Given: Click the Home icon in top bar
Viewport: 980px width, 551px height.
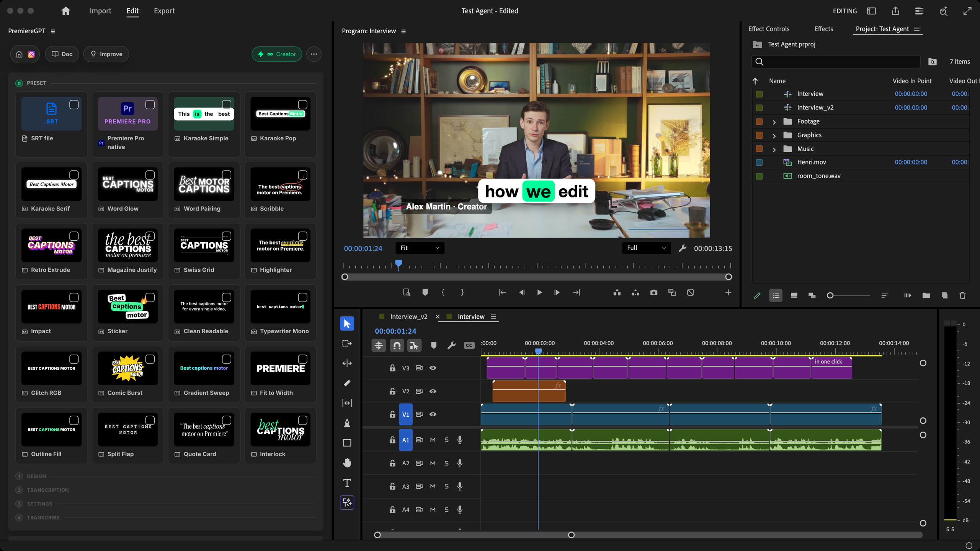Looking at the screenshot, I should click(66, 11).
